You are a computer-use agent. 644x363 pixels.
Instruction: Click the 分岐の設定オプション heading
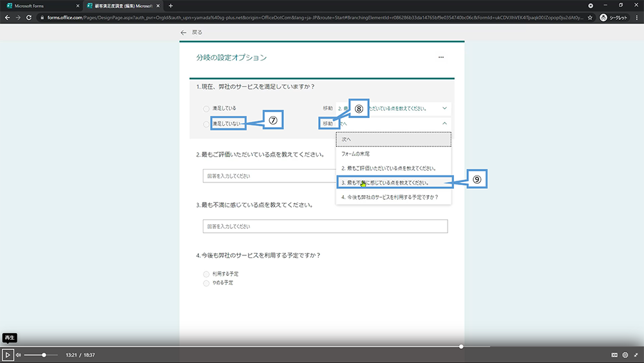tap(231, 57)
